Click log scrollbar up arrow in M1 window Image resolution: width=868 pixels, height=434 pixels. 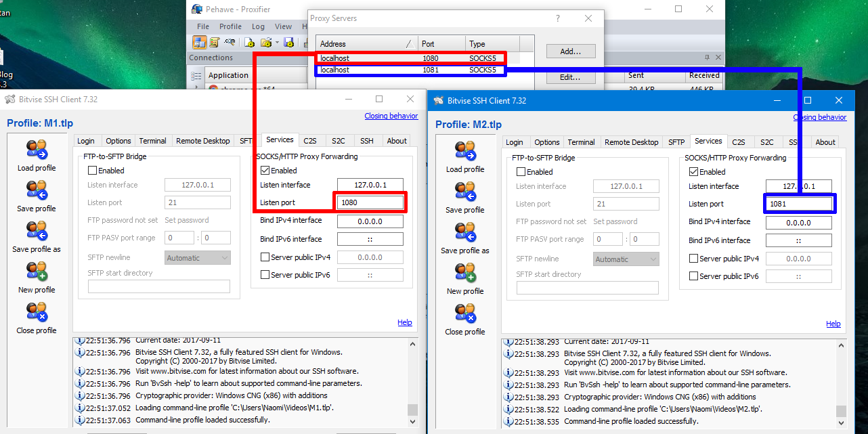coord(413,345)
